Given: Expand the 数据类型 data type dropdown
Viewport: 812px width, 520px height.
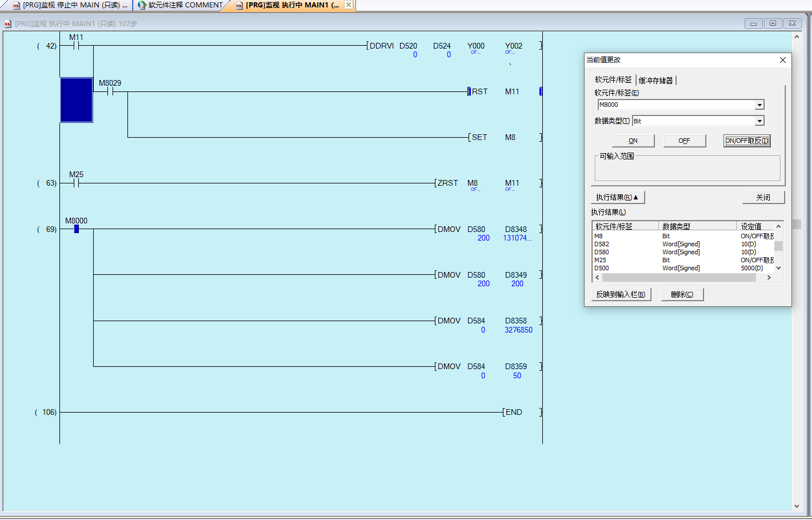Looking at the screenshot, I should click(x=759, y=121).
